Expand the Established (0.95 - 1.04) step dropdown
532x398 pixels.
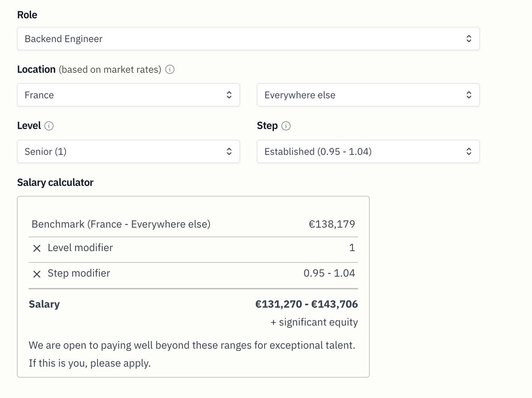pyautogui.click(x=368, y=151)
